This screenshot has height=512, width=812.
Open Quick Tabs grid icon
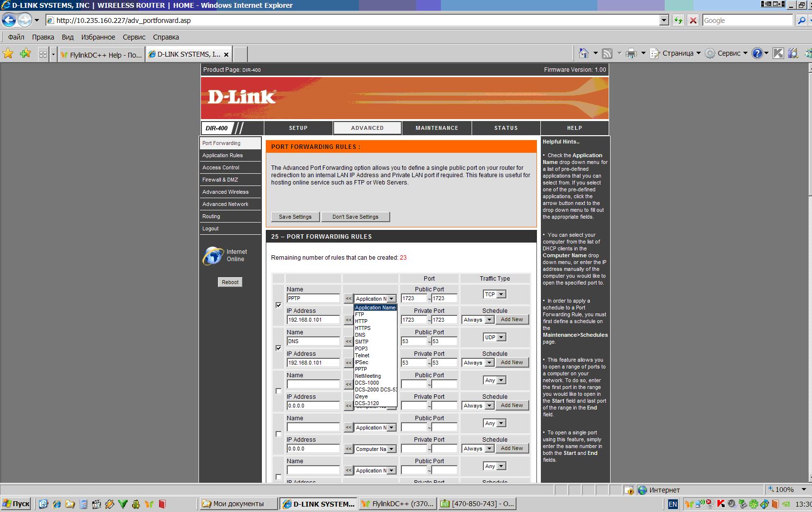(43, 54)
